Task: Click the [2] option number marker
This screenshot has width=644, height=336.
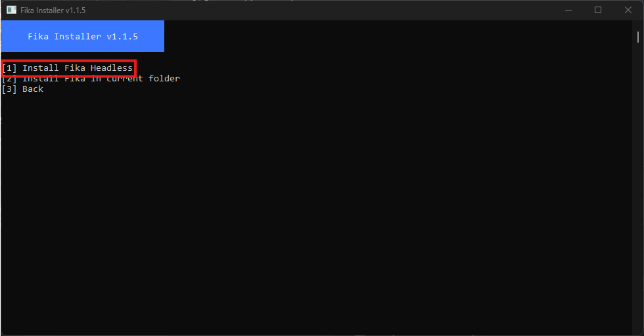Action: pos(9,79)
